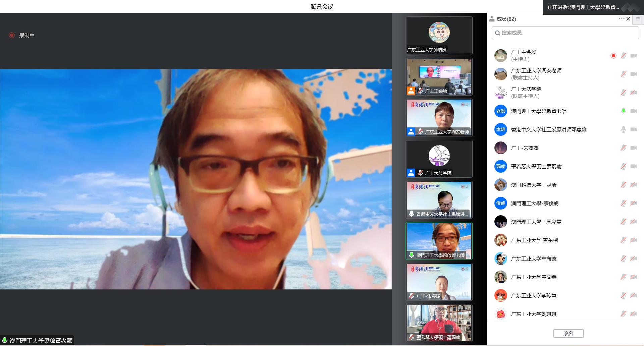This screenshot has width=644, height=346.
Task: Mute 澳門理工大學梁啟賢老師 microphone in member list
Action: click(x=623, y=111)
